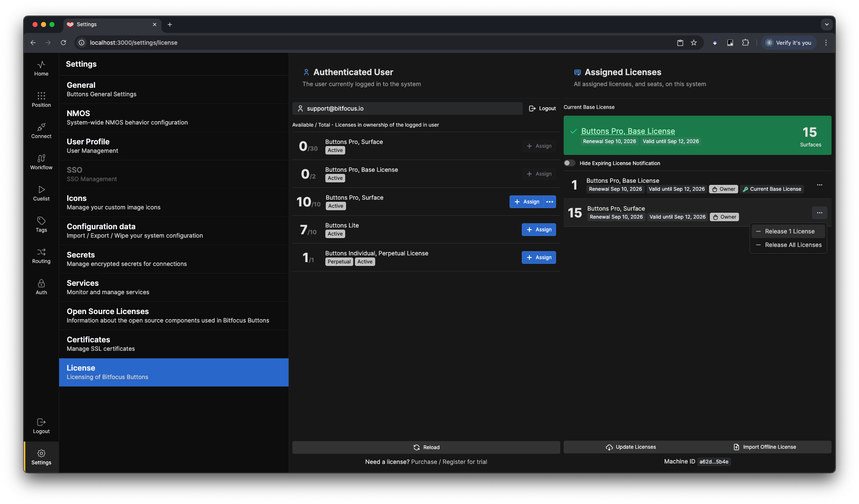Choose Release 1 License

[x=788, y=231]
